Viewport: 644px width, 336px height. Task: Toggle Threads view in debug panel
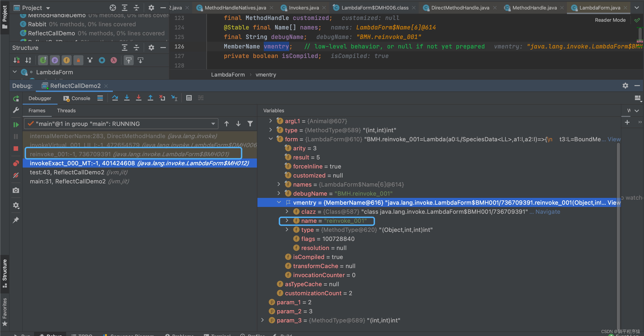(x=67, y=110)
